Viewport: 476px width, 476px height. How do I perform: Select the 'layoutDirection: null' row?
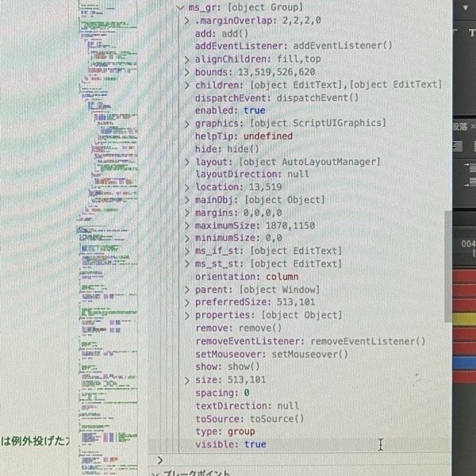pyautogui.click(x=252, y=175)
